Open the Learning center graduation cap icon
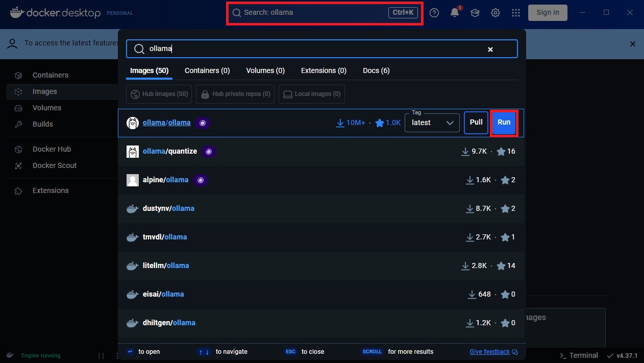The width and height of the screenshot is (644, 363). point(475,13)
